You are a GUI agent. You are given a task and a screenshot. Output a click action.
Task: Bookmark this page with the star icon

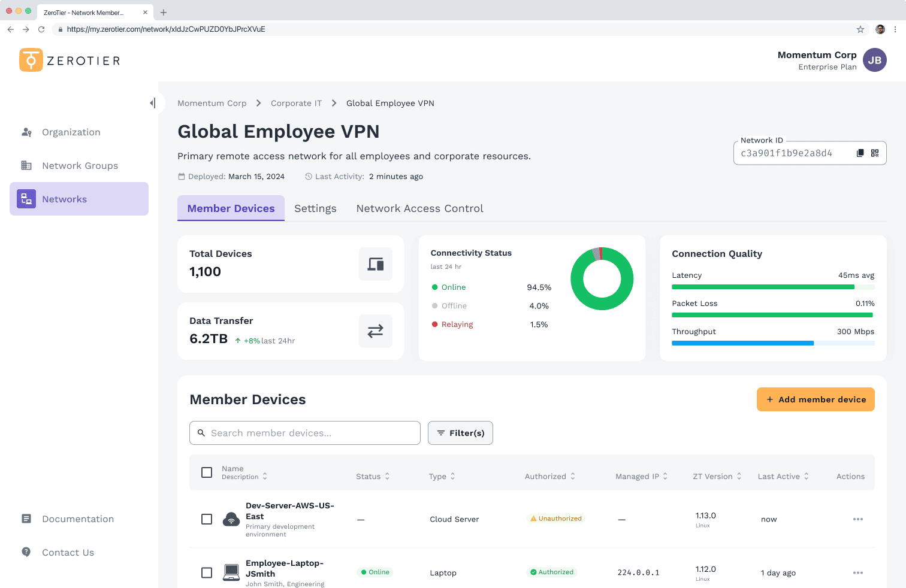(860, 29)
